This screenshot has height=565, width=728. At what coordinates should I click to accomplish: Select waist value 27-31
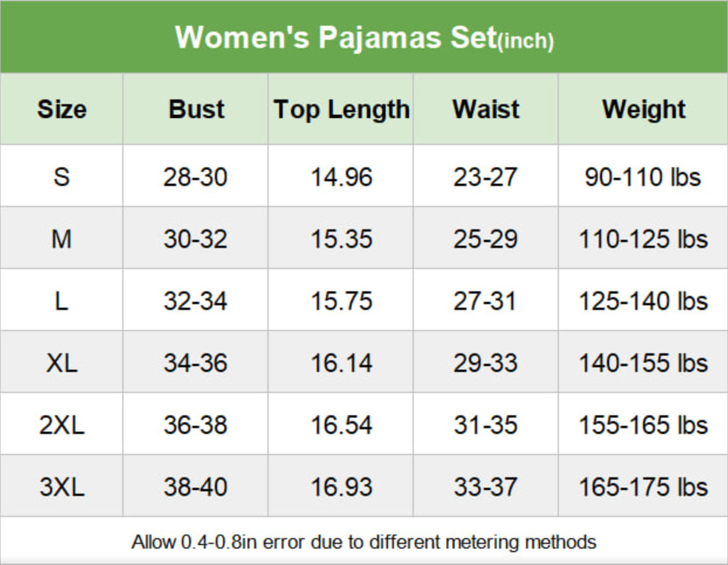click(485, 301)
